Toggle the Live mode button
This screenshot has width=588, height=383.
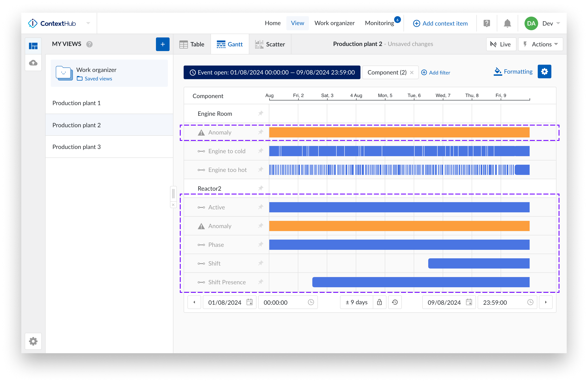pyautogui.click(x=501, y=44)
